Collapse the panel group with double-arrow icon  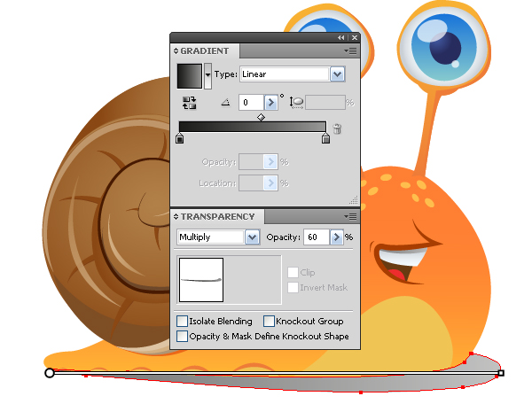[x=341, y=37]
